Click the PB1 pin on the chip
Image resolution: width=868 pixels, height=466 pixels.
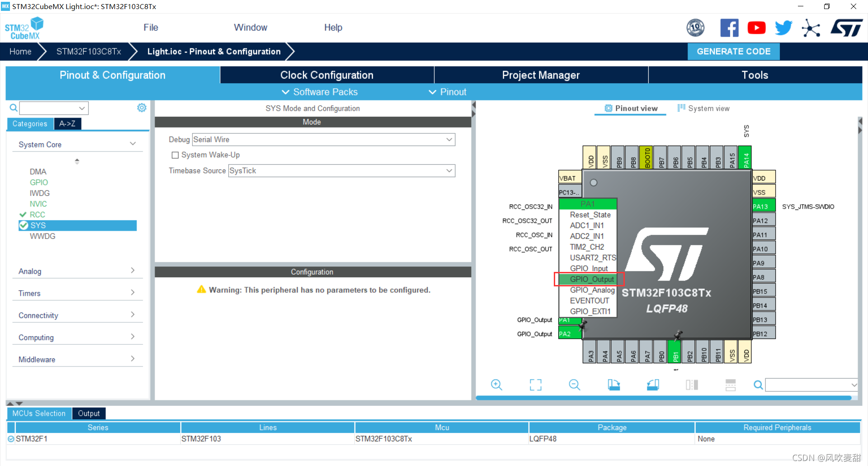675,352
